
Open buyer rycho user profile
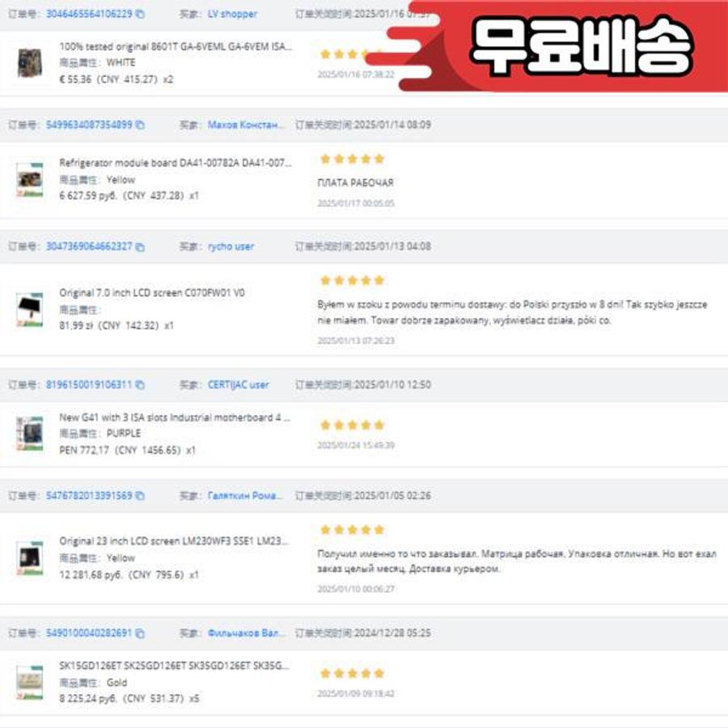click(x=231, y=247)
